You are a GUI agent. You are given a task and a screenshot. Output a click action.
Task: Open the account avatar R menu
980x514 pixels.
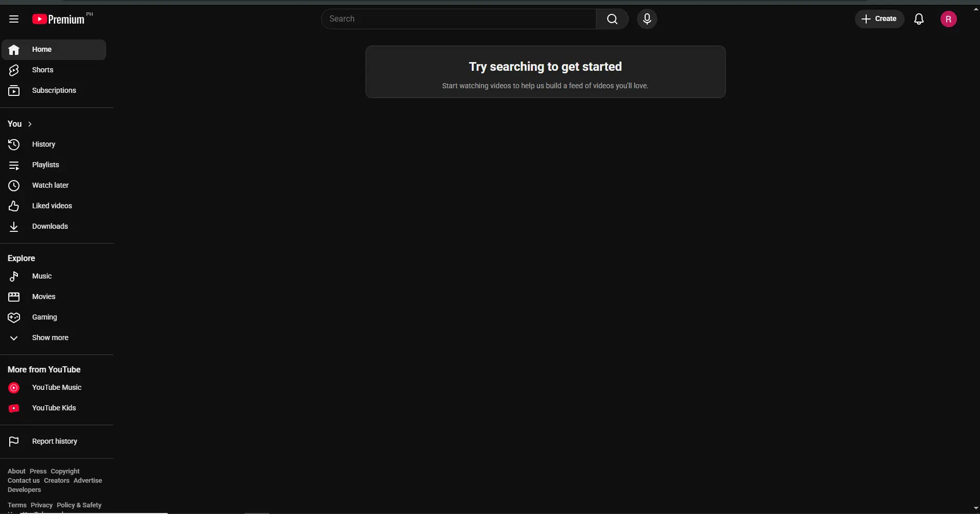949,19
